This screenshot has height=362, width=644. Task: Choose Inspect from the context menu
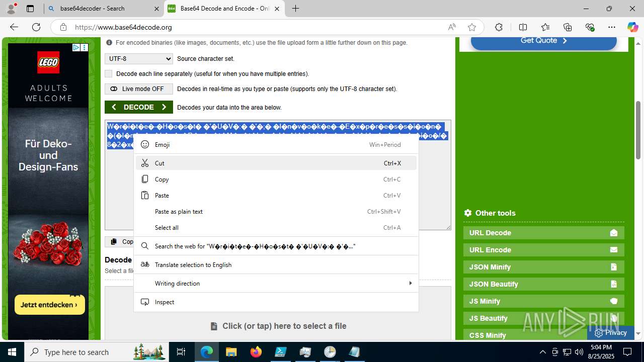[276, 302]
